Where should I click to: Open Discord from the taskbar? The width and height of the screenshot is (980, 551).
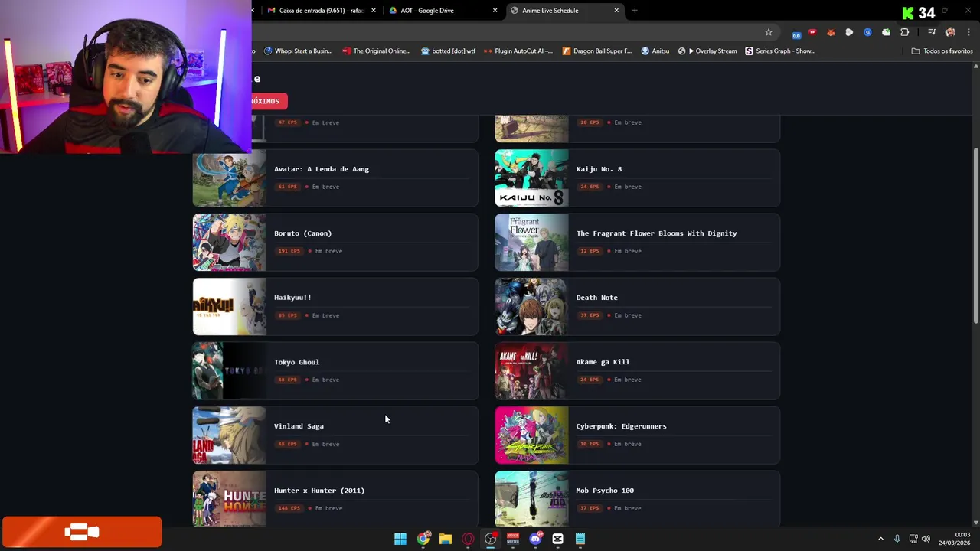pyautogui.click(x=535, y=539)
